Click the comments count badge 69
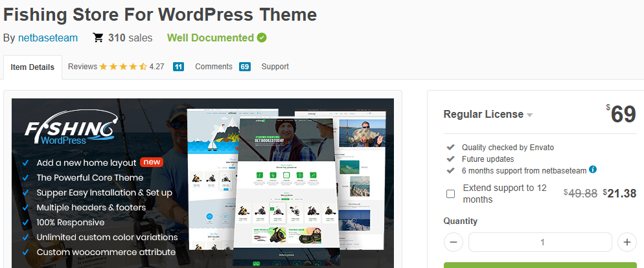644x268 pixels. pos(245,67)
